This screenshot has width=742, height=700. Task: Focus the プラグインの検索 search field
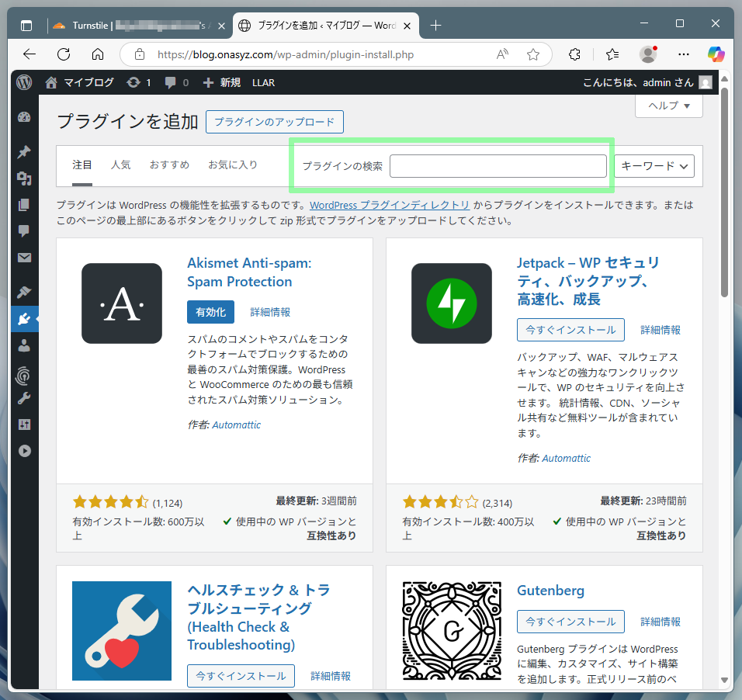(498, 166)
